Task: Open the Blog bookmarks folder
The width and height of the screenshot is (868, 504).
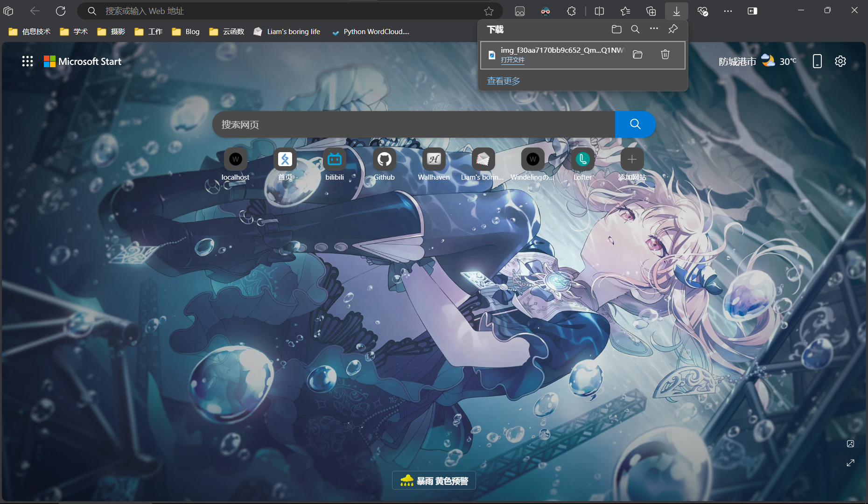Action: [186, 31]
